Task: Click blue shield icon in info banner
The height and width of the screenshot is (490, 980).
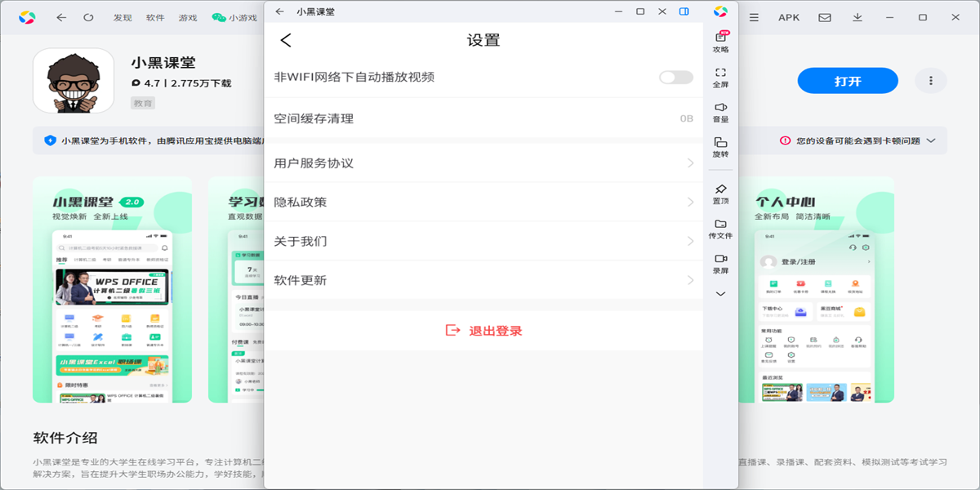Action: (50, 140)
